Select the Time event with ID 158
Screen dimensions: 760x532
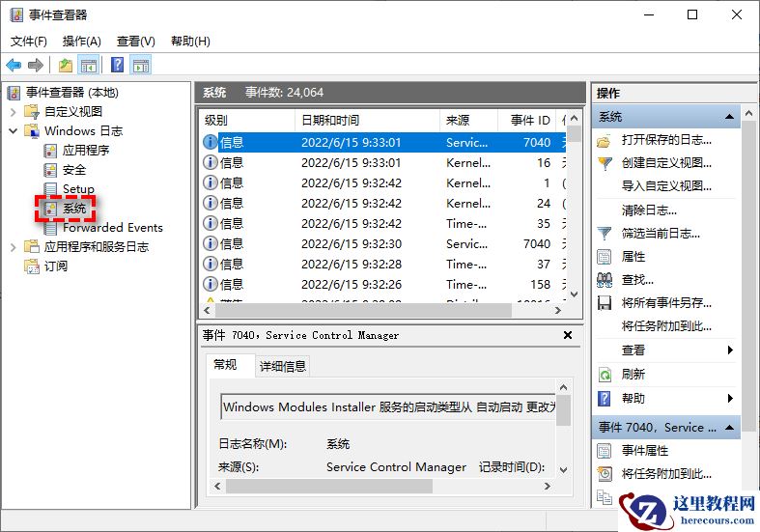point(383,285)
